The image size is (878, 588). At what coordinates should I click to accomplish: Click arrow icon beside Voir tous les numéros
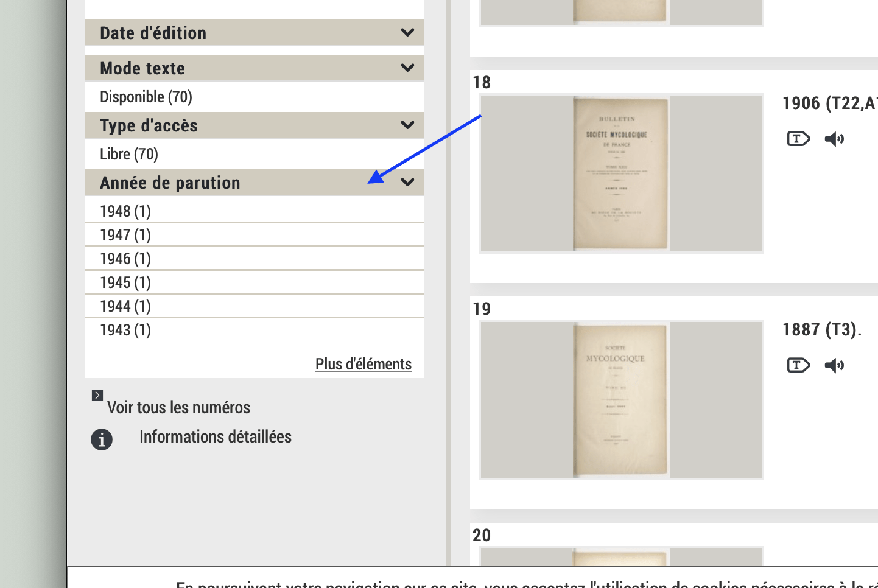pos(97,395)
